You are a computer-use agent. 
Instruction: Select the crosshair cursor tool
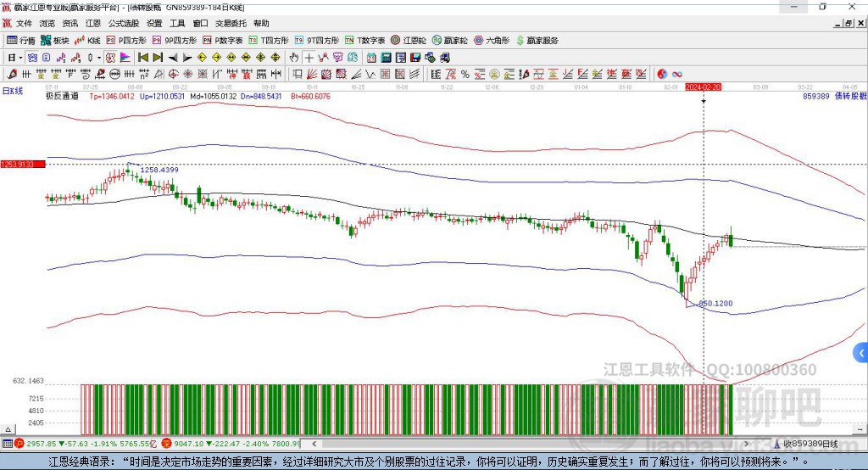point(309,58)
